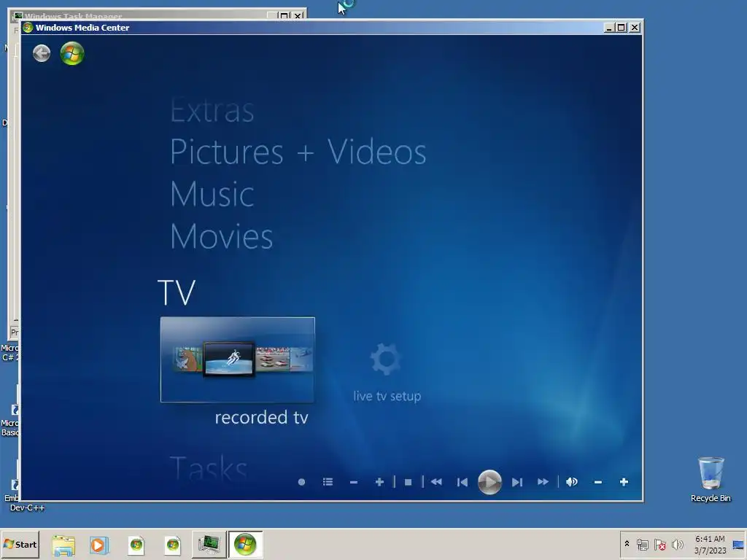Close the Windows Task Manager window behind

pyautogui.click(x=298, y=16)
